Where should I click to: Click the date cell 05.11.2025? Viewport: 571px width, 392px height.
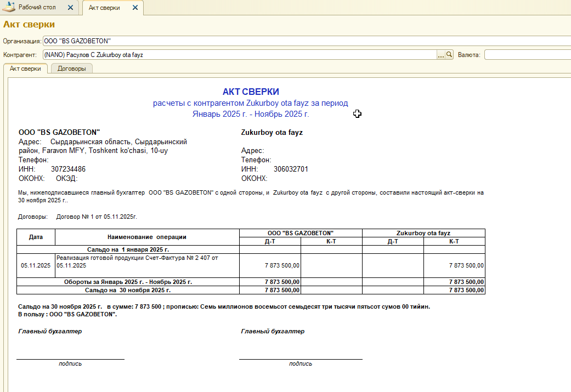point(36,265)
